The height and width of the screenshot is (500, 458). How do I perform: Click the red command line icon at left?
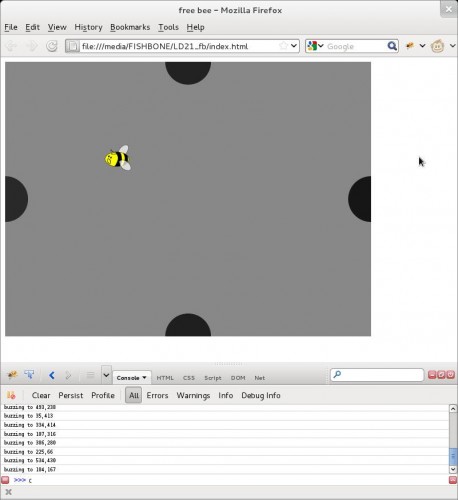[x=5, y=480]
